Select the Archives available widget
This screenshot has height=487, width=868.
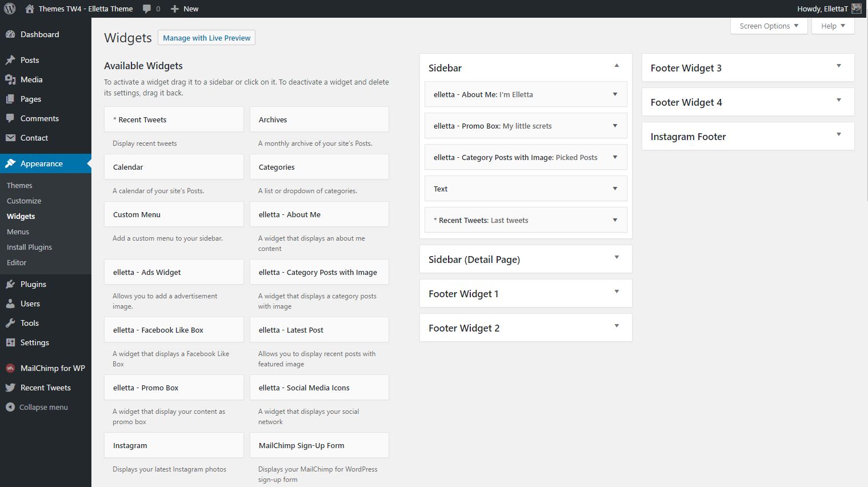(x=319, y=119)
